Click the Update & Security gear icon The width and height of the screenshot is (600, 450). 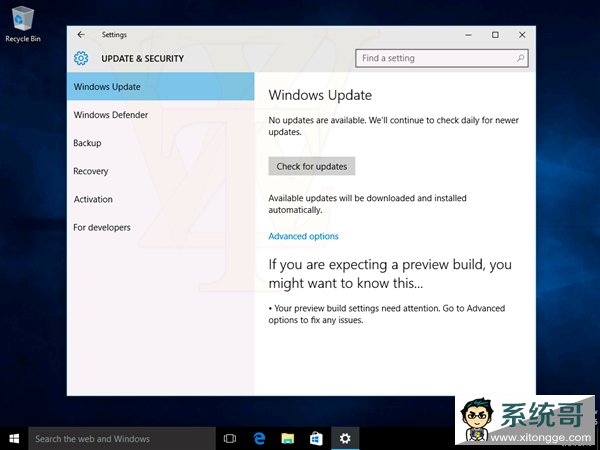[81, 58]
